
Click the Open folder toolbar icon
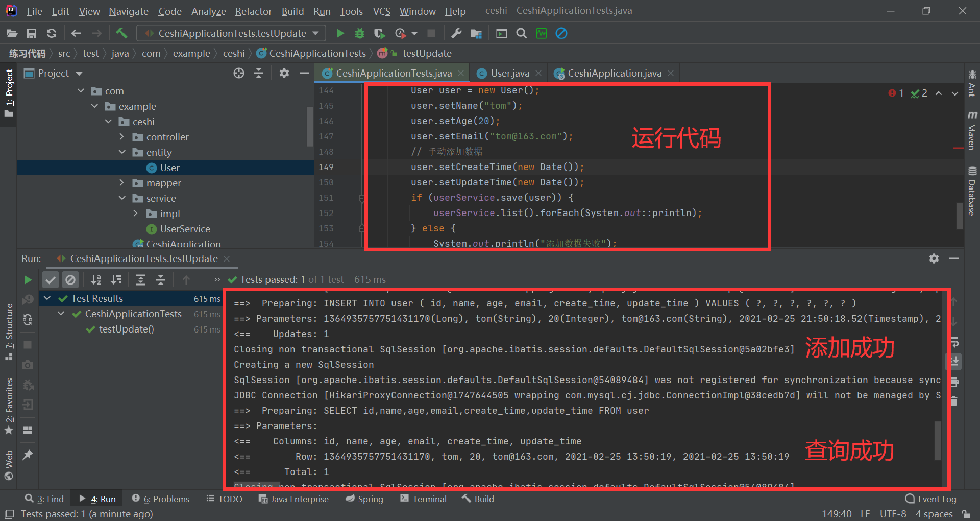(12, 33)
